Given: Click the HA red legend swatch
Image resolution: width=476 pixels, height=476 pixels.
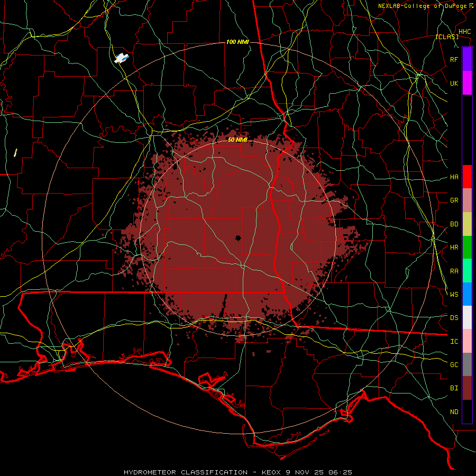Looking at the screenshot, I should click(467, 177).
